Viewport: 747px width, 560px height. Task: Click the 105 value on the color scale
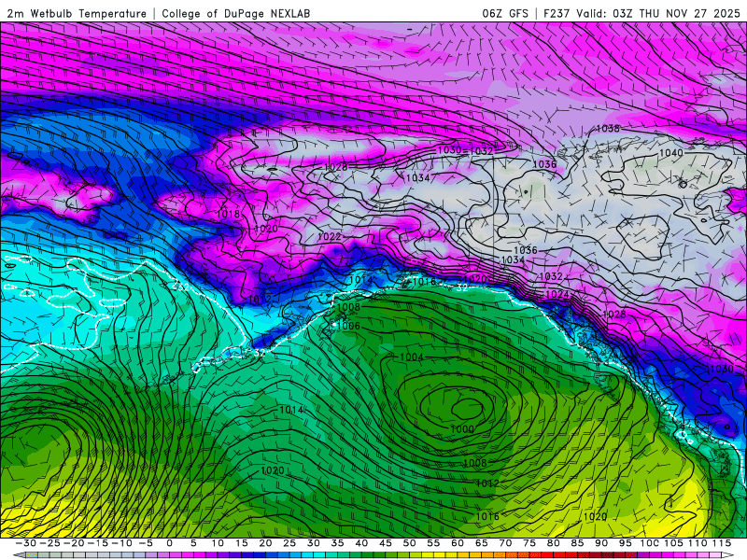tap(673, 543)
